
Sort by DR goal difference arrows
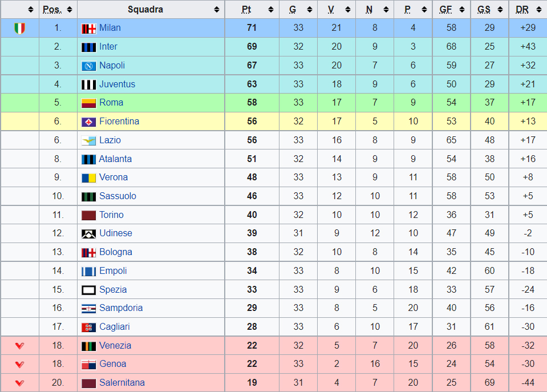tap(538, 10)
